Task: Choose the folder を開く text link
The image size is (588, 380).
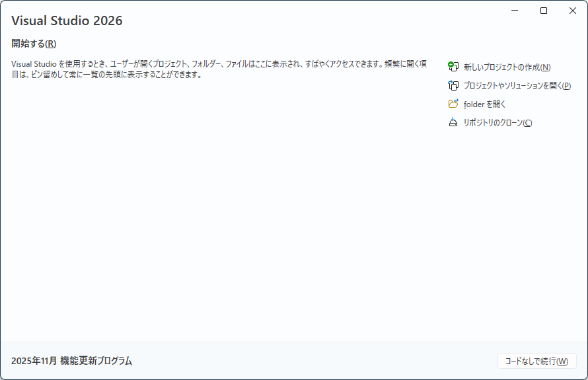Action: pyautogui.click(x=484, y=104)
